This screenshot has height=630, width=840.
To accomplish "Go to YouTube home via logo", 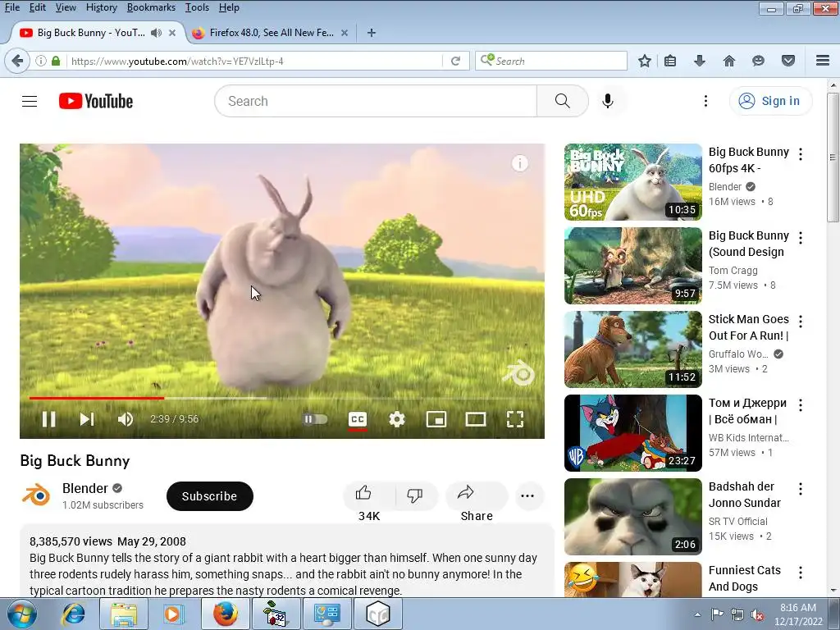I will 96,101.
